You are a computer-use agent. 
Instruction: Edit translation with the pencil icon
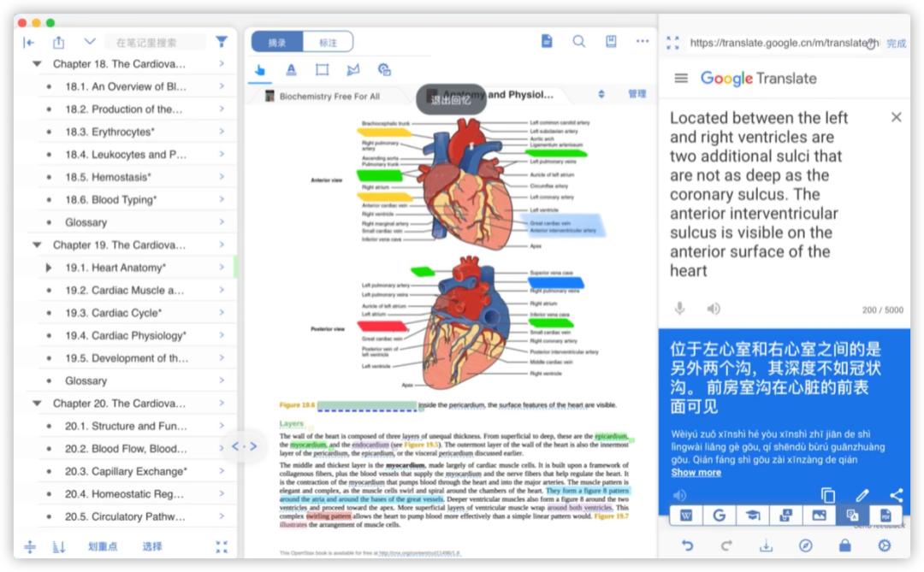(x=862, y=495)
